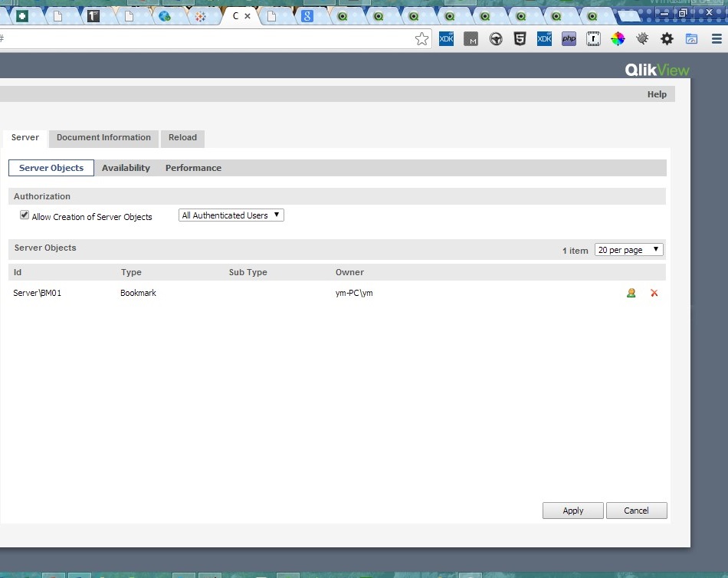Click the bug debugger extension icon
The height and width of the screenshot is (578, 728).
point(643,38)
